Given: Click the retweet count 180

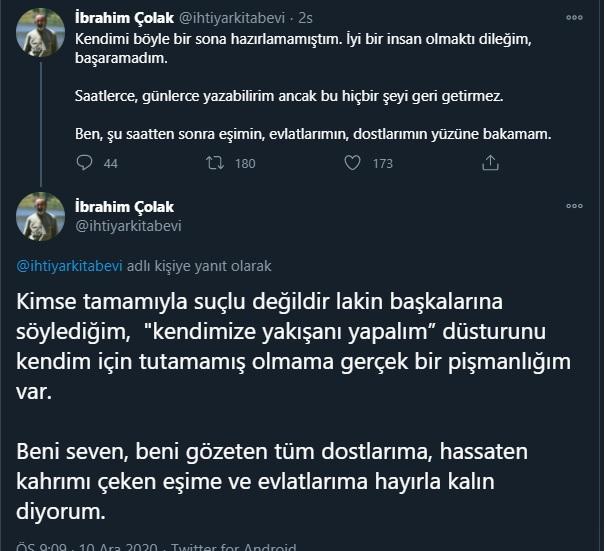Looking at the screenshot, I should point(245,164).
